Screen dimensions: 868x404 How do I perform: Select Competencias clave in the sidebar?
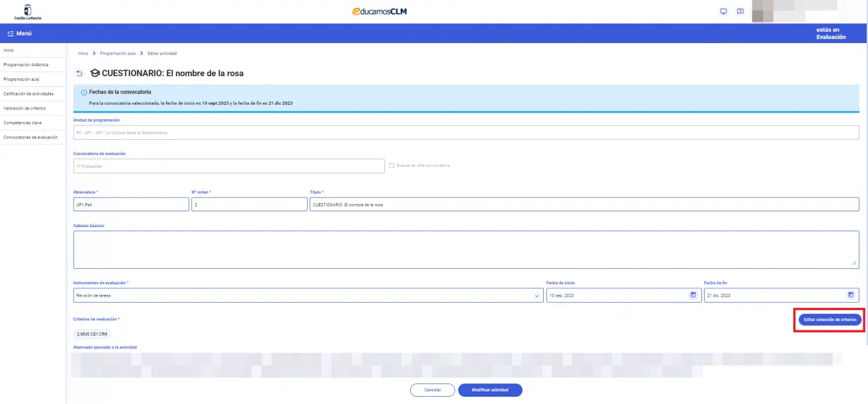click(x=22, y=123)
